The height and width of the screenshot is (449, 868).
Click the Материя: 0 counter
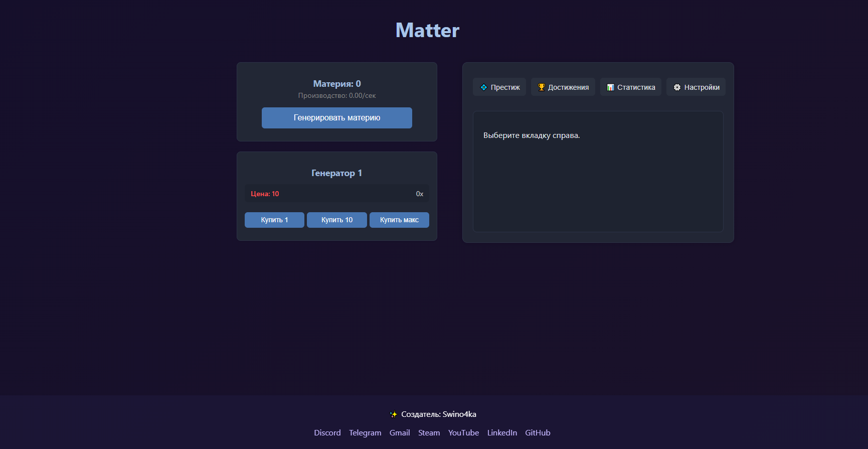(337, 84)
